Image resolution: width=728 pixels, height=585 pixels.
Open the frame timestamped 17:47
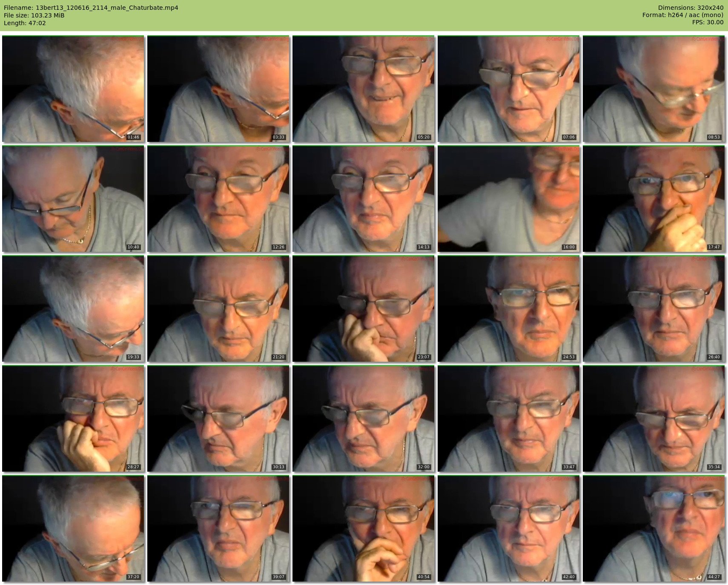point(654,199)
